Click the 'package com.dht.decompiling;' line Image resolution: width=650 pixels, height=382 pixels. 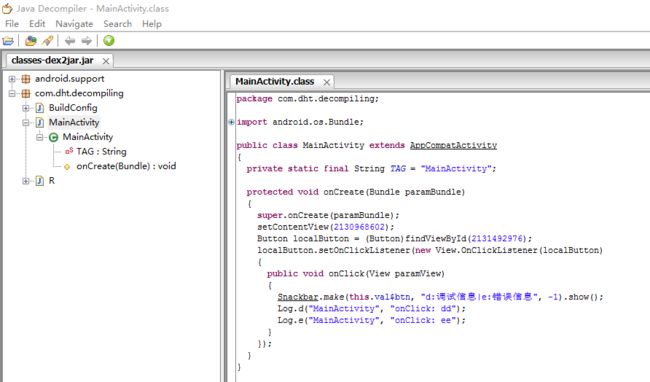point(307,99)
